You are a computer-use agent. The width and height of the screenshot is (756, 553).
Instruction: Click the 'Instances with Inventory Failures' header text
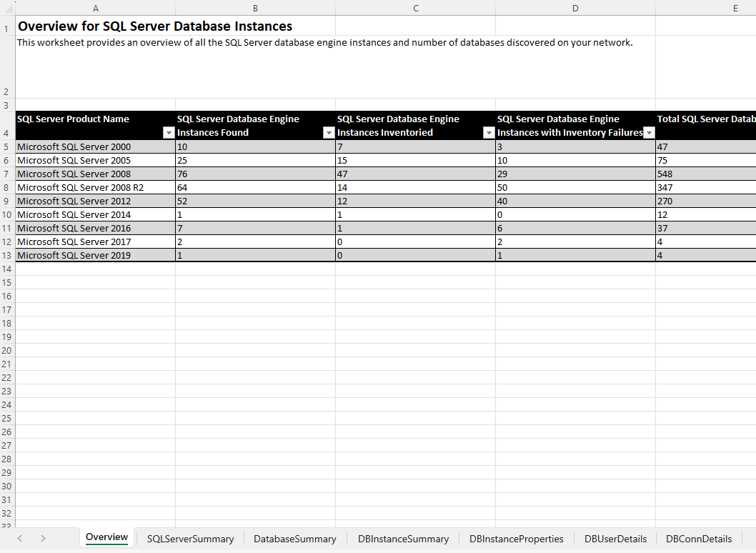(x=570, y=133)
